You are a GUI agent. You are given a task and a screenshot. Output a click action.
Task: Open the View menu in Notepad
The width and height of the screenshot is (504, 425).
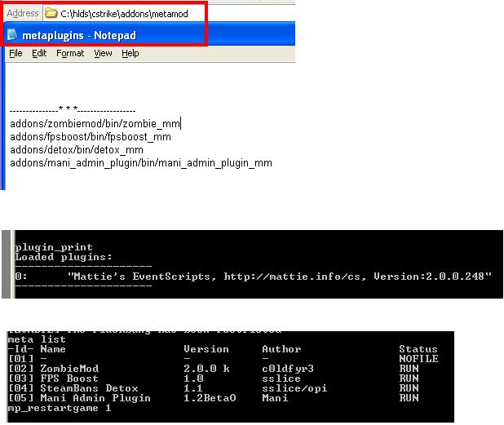[x=103, y=53]
